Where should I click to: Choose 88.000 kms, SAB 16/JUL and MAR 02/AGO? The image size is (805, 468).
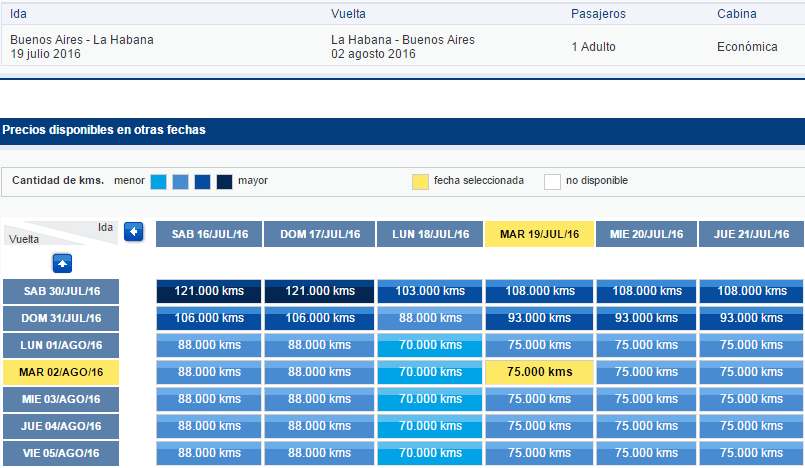coord(209,372)
